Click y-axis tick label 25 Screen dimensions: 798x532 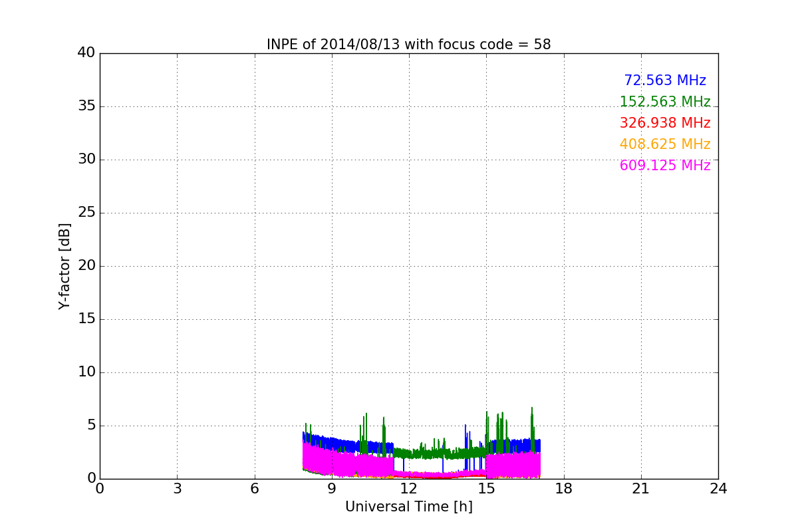pos(86,213)
